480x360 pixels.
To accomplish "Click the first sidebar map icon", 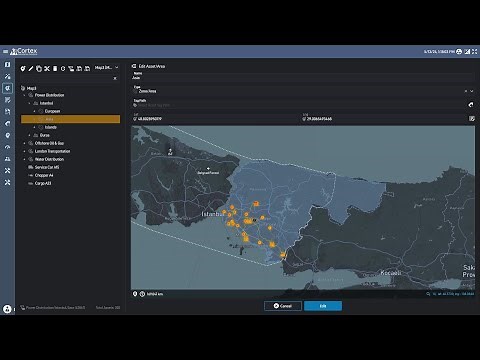I will click(7, 64).
